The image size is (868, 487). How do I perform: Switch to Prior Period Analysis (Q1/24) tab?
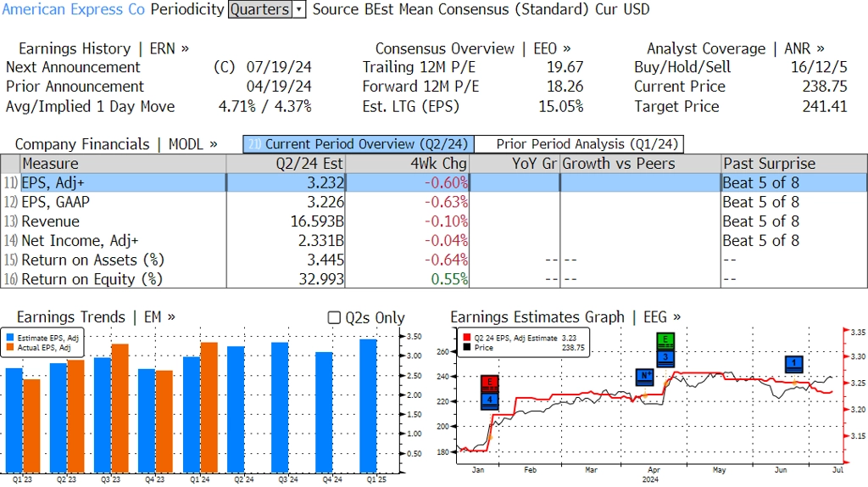pyautogui.click(x=579, y=144)
